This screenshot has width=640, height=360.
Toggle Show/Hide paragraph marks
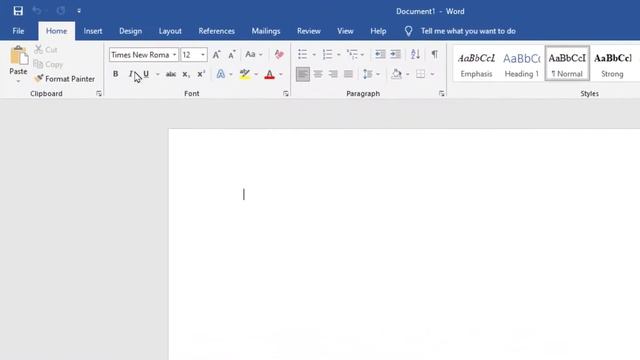pos(435,54)
